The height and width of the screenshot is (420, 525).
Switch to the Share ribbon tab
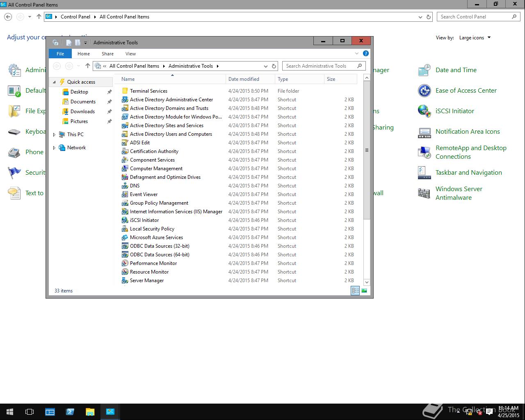[x=107, y=54]
